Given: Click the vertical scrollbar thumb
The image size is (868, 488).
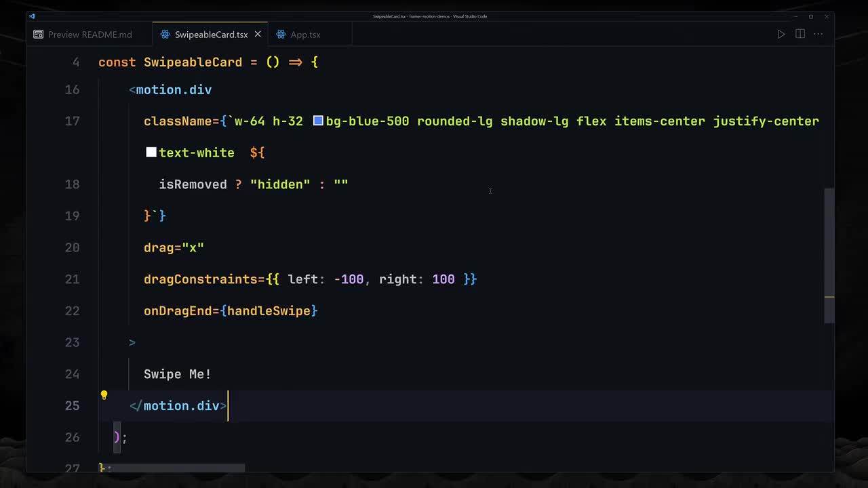Looking at the screenshot, I should (829, 256).
